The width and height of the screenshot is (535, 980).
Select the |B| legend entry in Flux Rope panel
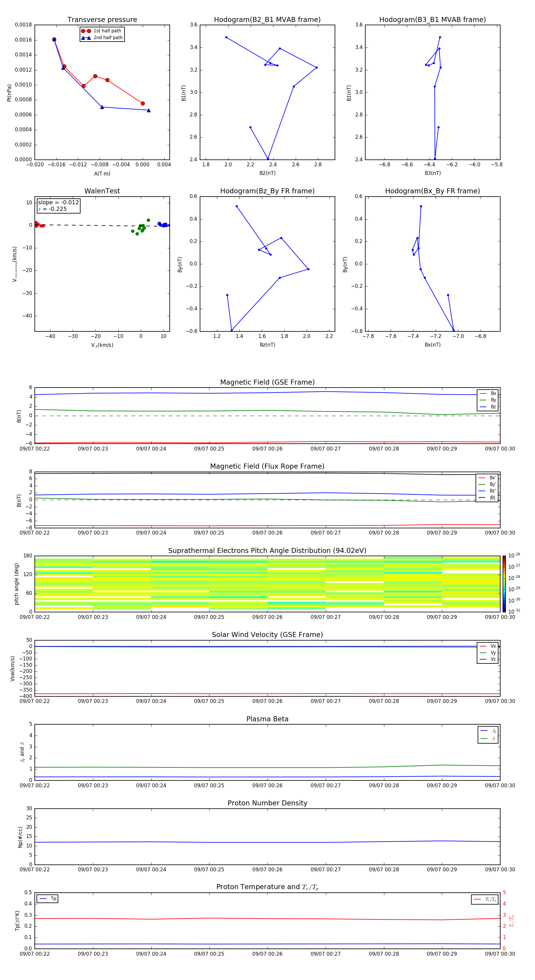[x=487, y=498]
